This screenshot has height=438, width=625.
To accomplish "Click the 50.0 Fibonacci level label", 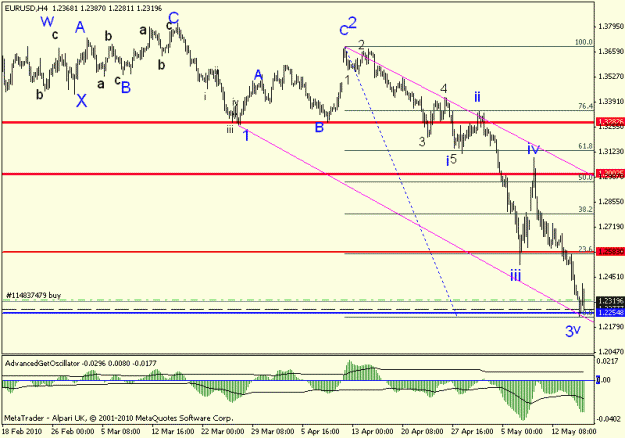I will click(x=586, y=177).
